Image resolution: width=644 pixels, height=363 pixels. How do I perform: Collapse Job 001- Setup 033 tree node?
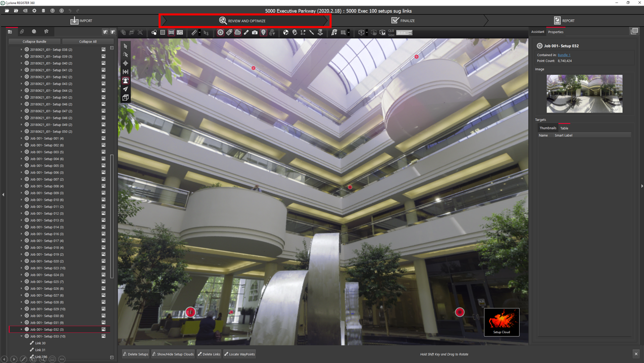[x=22, y=336]
